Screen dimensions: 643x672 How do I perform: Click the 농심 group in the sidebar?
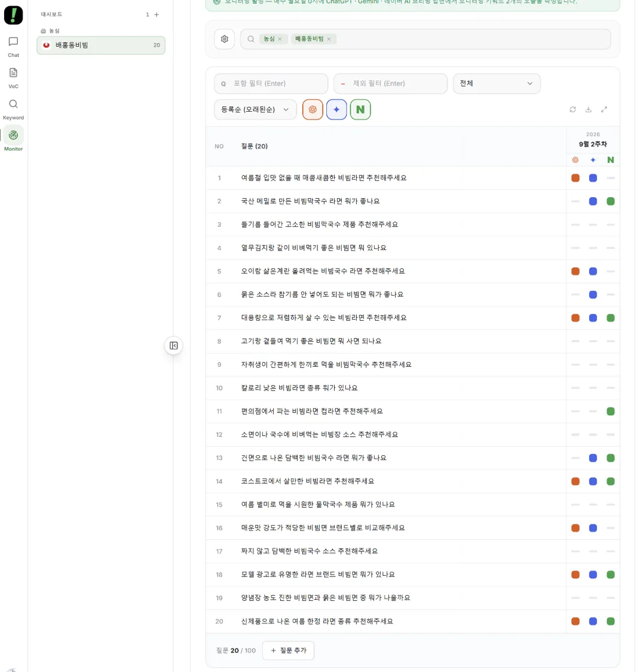50,31
